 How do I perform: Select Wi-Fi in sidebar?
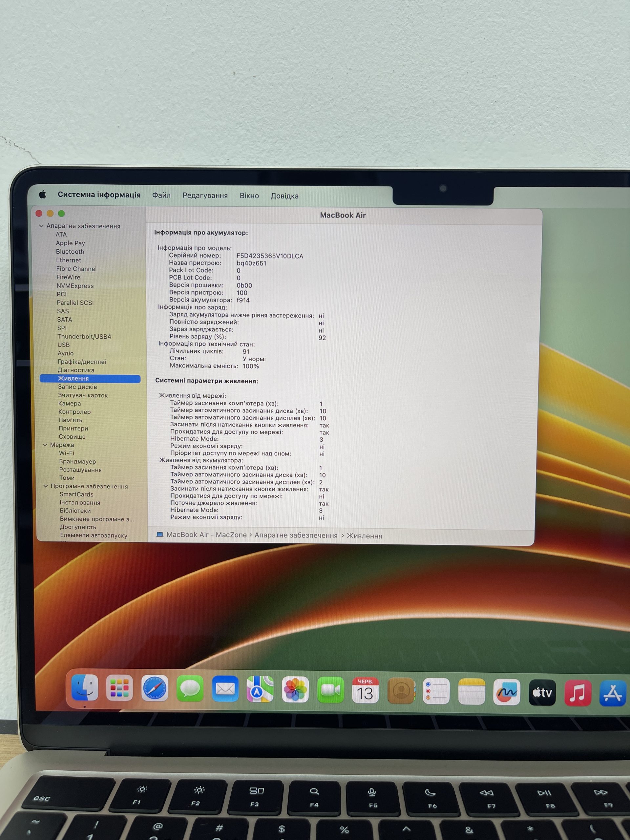(67, 453)
